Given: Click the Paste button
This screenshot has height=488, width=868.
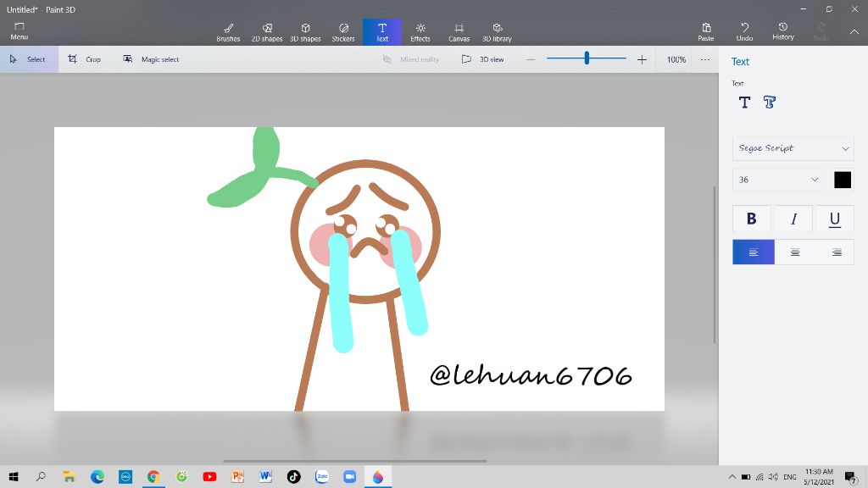Looking at the screenshot, I should point(706,32).
